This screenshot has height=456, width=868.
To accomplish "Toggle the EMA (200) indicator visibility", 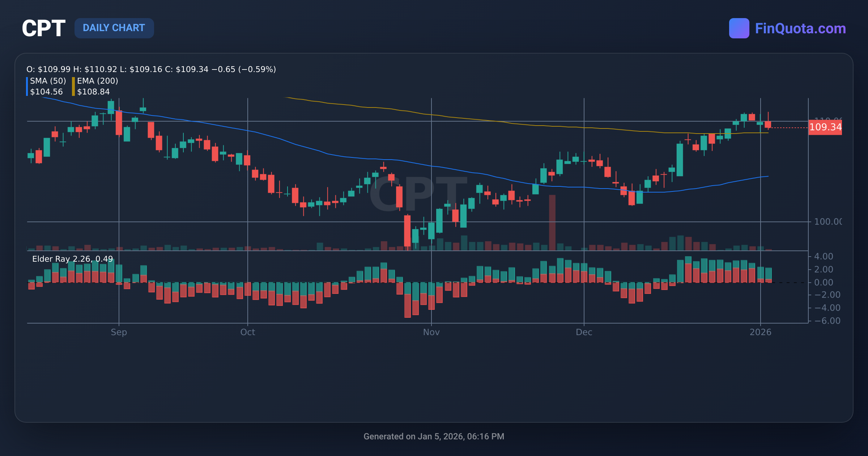I will click(x=98, y=81).
